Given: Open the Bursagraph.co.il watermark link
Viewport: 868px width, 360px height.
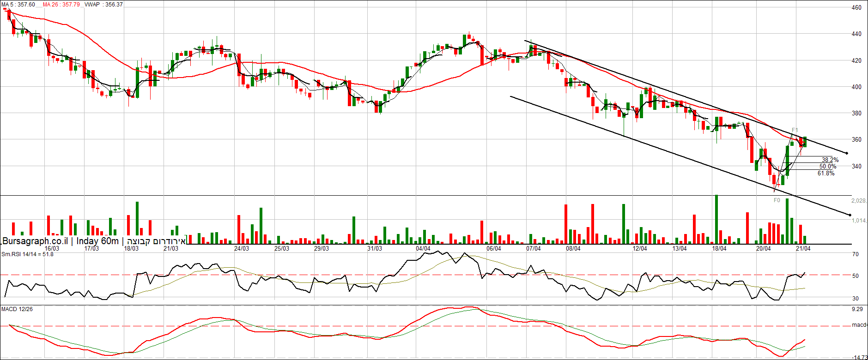Looking at the screenshot, I should [35, 241].
